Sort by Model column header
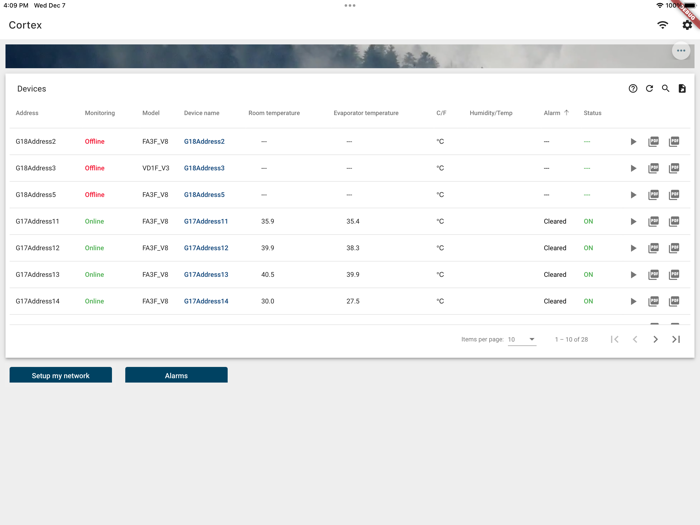 tap(151, 113)
